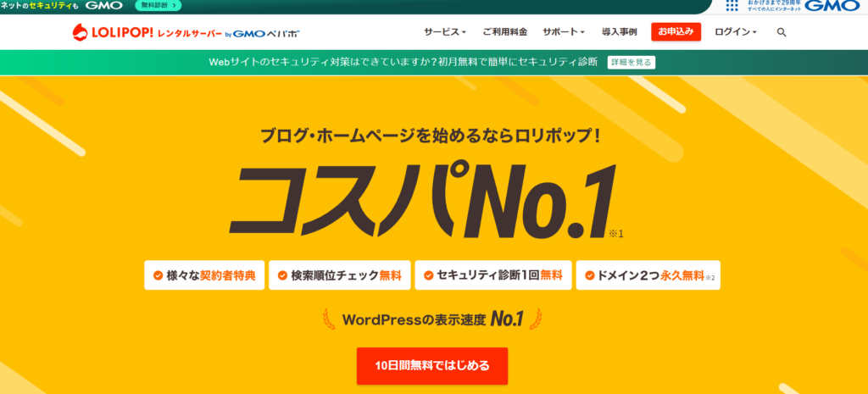Click the 検索順位チェック無料 badge
The image size is (868, 394).
[x=339, y=275]
